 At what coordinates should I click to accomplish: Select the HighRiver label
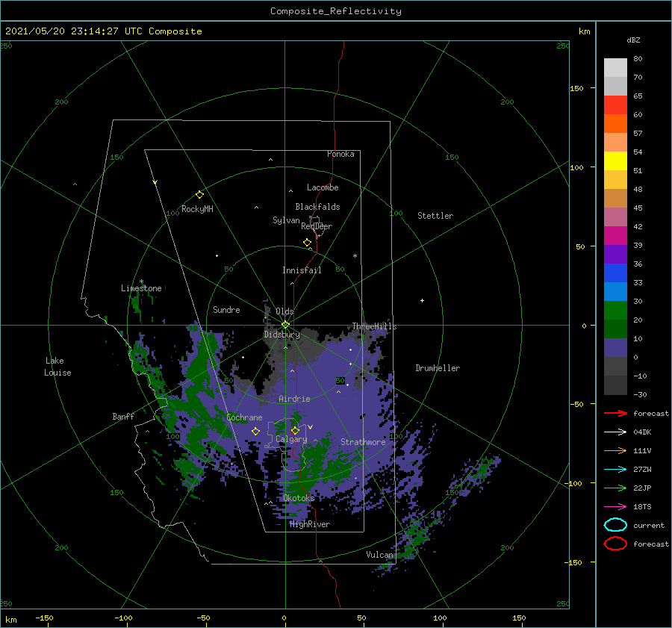(310, 524)
